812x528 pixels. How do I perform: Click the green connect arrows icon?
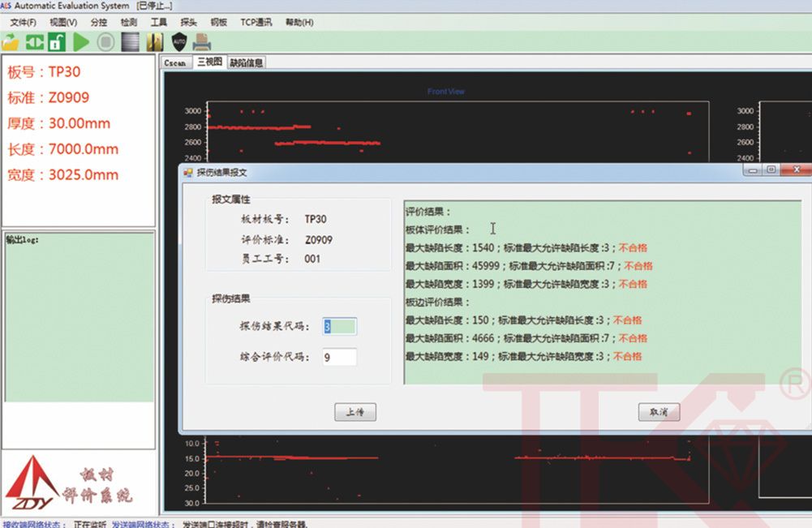pyautogui.click(x=34, y=41)
